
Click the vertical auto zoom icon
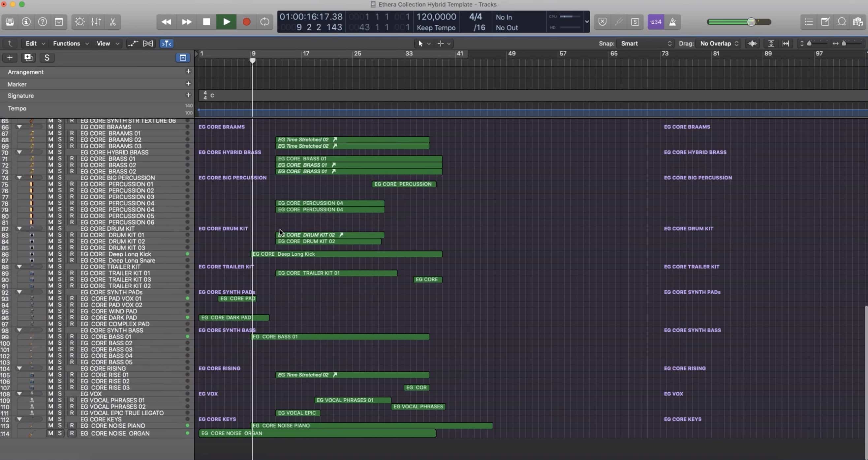pos(771,43)
